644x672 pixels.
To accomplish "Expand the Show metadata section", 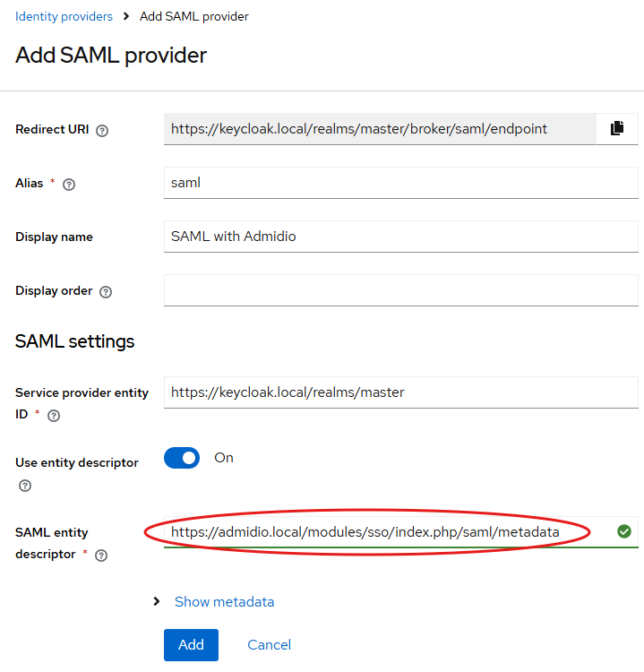I will click(x=224, y=602).
